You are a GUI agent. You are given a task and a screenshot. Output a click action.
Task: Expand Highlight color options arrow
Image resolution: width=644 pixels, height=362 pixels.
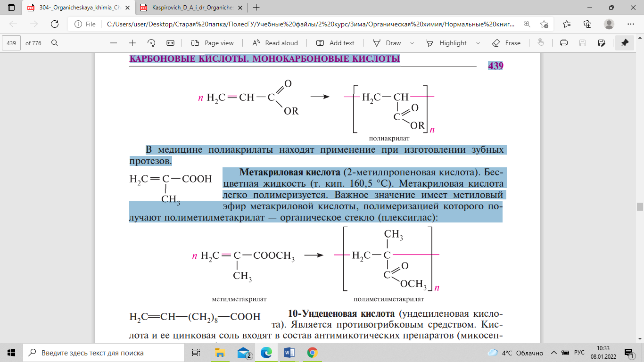[x=478, y=43]
